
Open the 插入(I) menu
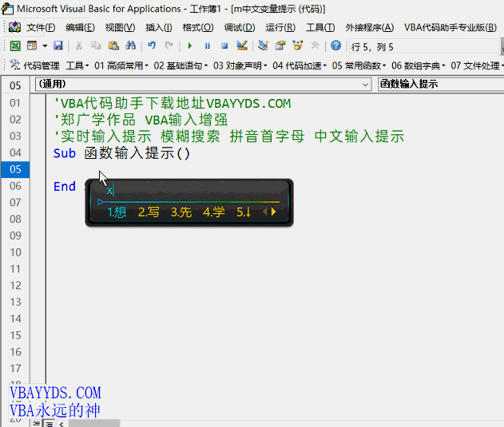(158, 28)
